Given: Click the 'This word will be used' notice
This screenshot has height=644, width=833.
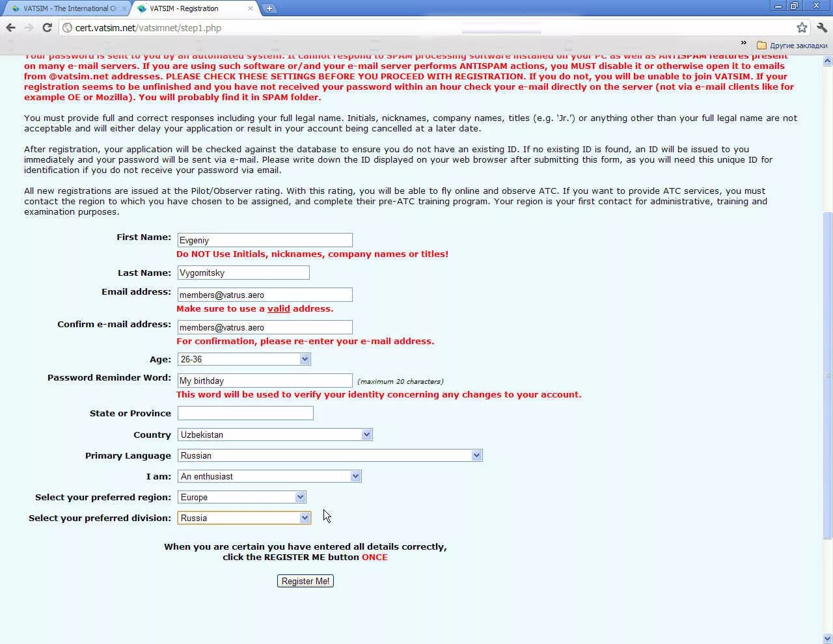Looking at the screenshot, I should (x=379, y=395).
